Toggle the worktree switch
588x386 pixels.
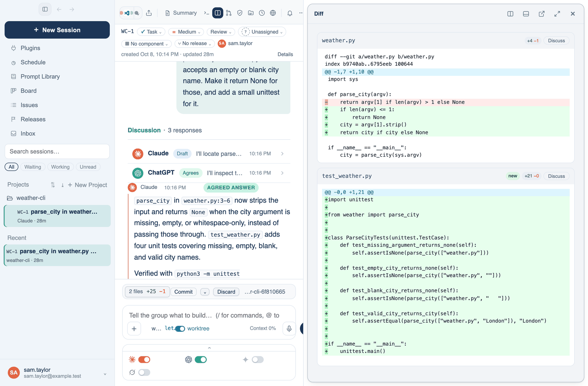point(180,328)
